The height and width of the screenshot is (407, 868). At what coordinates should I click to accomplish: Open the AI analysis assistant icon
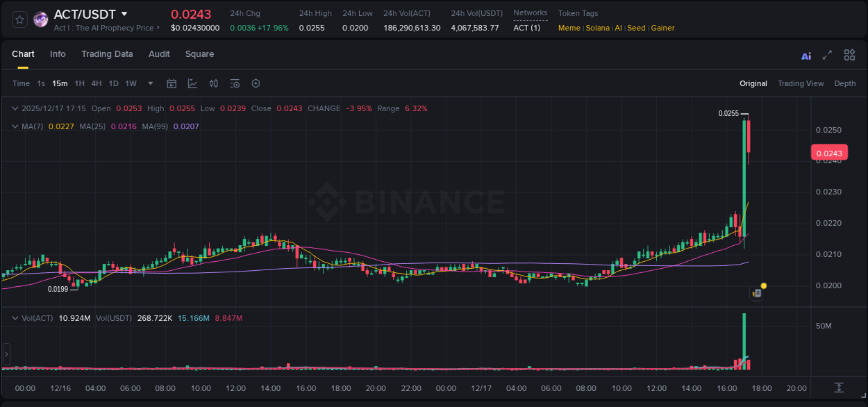click(806, 54)
